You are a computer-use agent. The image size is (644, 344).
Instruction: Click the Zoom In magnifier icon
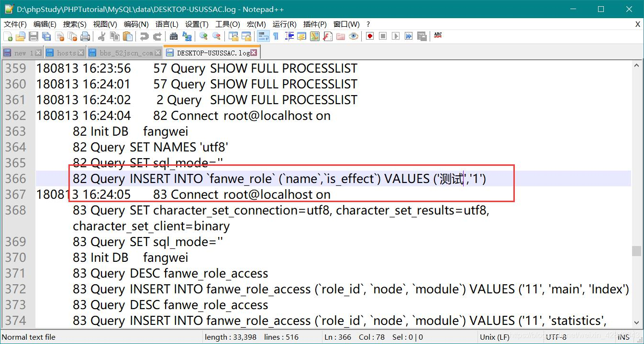[x=203, y=36]
